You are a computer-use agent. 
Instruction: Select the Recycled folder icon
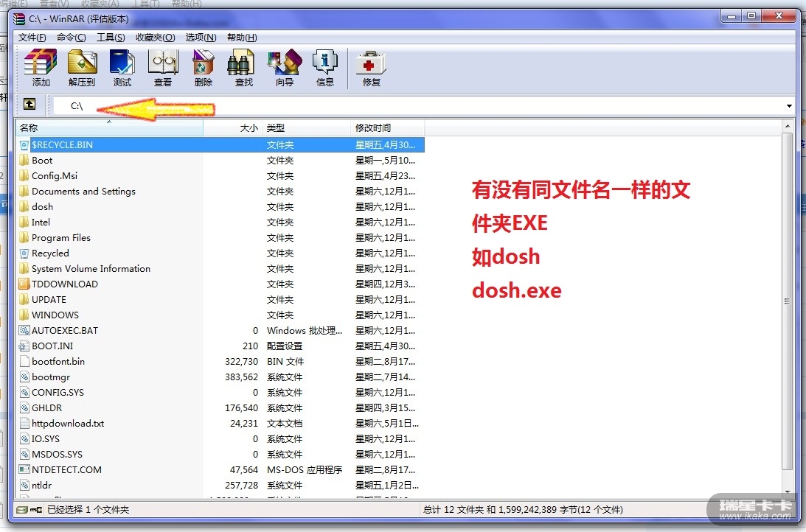click(24, 253)
